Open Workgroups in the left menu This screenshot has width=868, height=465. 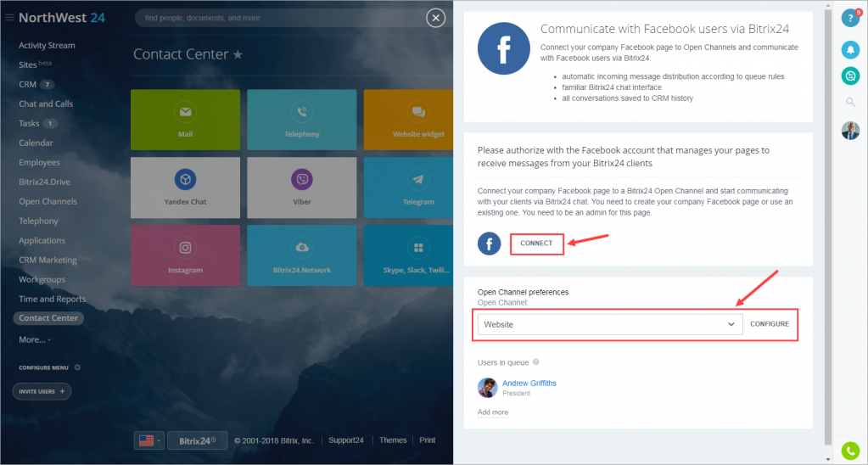(42, 279)
